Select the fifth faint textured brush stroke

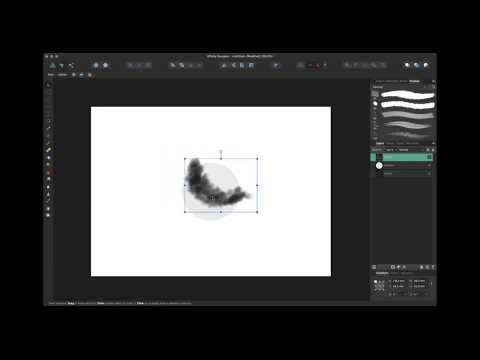[408, 135]
